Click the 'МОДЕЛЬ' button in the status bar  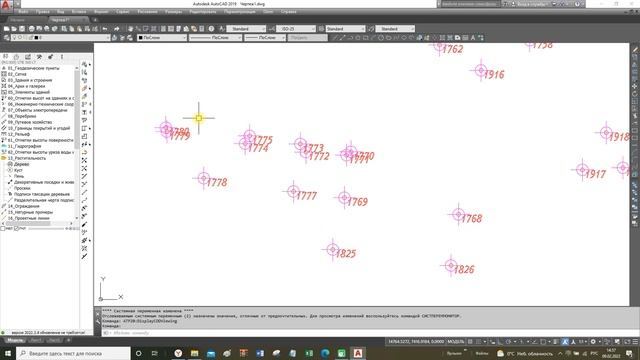click(456, 342)
